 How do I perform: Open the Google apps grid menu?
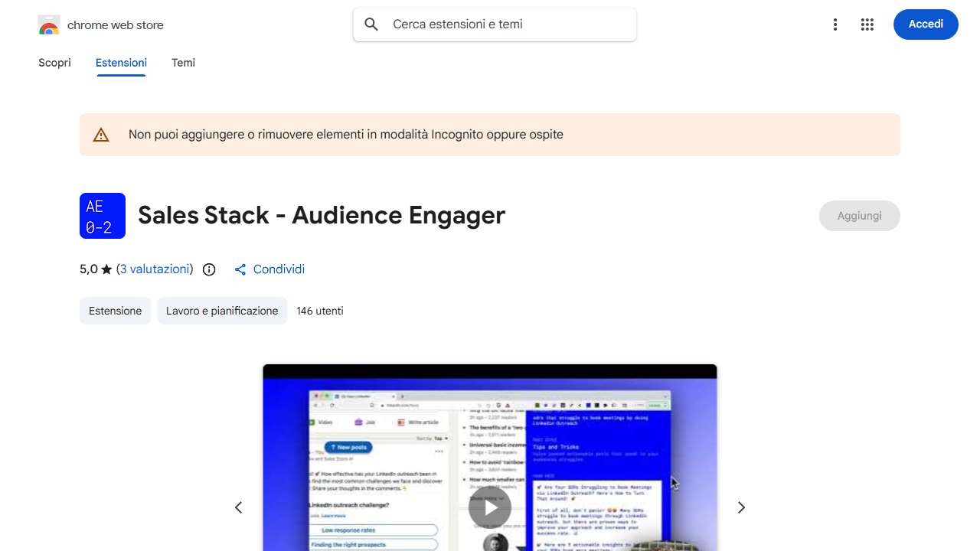(x=867, y=24)
